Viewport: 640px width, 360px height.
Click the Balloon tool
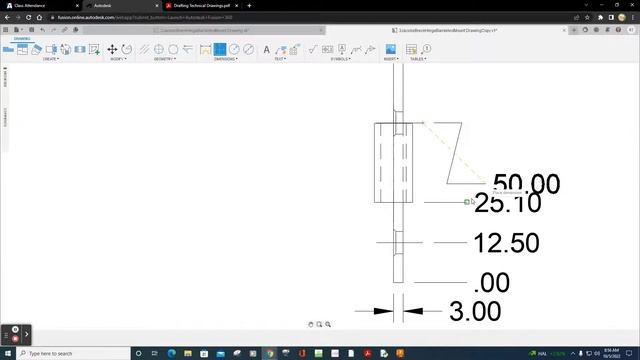coord(426,49)
